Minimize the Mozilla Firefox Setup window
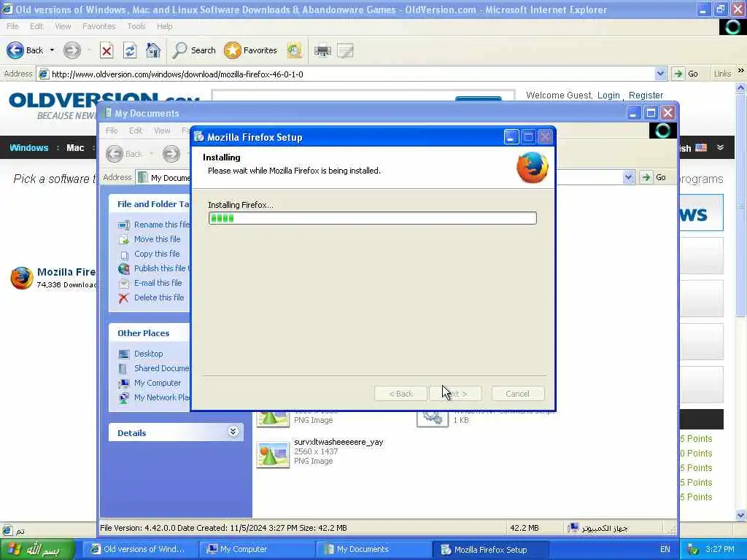Image resolution: width=747 pixels, height=560 pixels. [x=511, y=137]
